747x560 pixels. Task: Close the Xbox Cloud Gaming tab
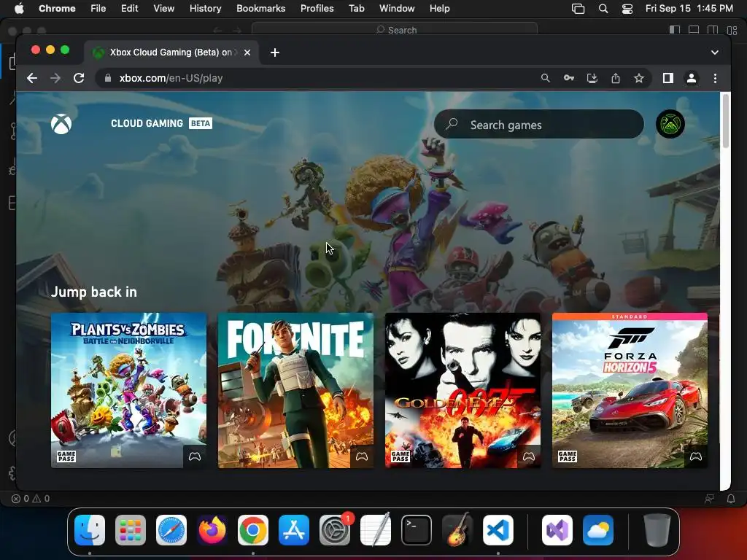tap(247, 52)
